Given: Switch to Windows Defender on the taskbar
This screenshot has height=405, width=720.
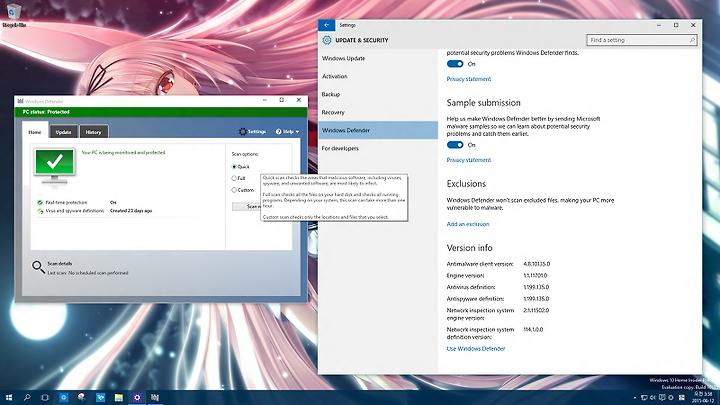Looking at the screenshot, I should [155, 397].
